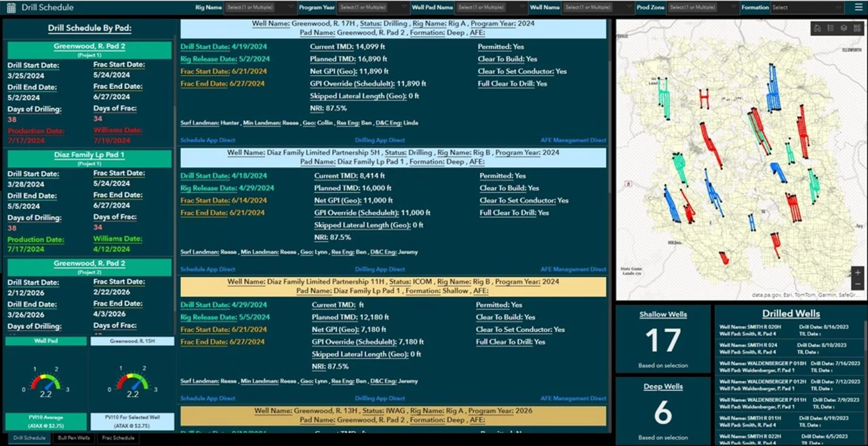Click the Drill Schedule calendar icon
Viewport: 868px width, 446px height.
point(11,7)
